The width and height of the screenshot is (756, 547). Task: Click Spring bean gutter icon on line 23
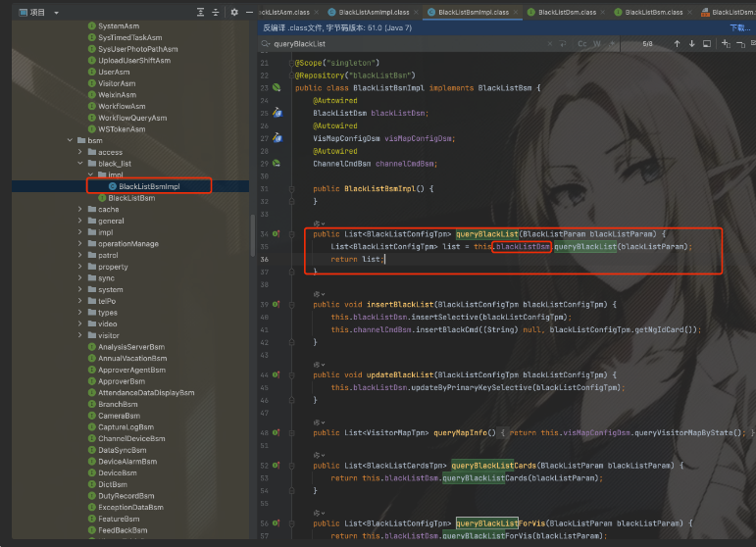[277, 87]
